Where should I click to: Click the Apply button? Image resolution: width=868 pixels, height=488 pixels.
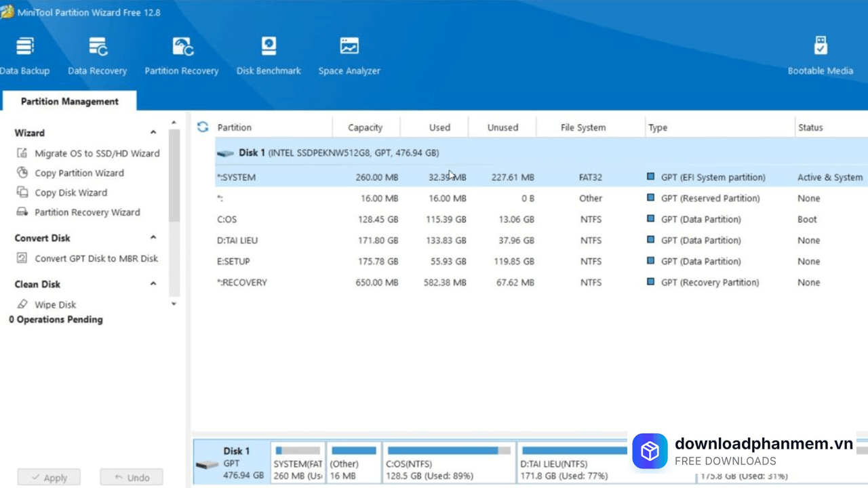pos(49,477)
